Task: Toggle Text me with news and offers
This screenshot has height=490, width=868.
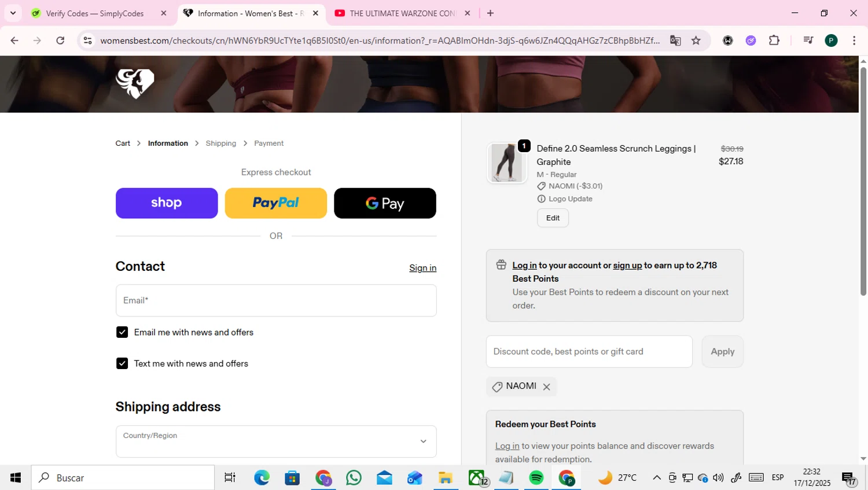Action: 122,363
